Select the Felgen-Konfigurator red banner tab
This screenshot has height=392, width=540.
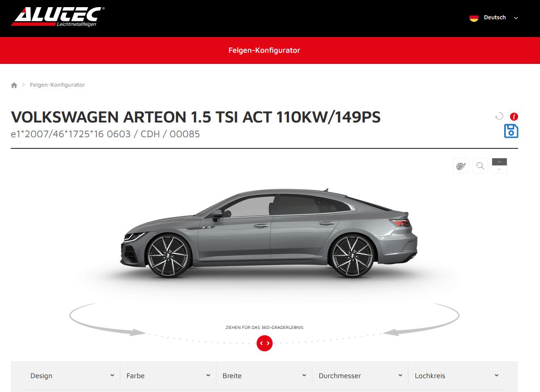(264, 51)
